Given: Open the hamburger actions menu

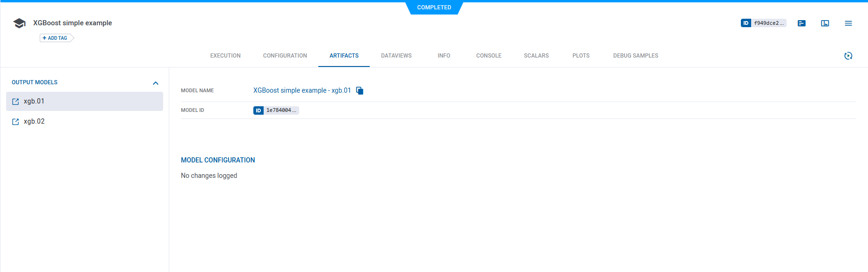Looking at the screenshot, I should [x=848, y=23].
